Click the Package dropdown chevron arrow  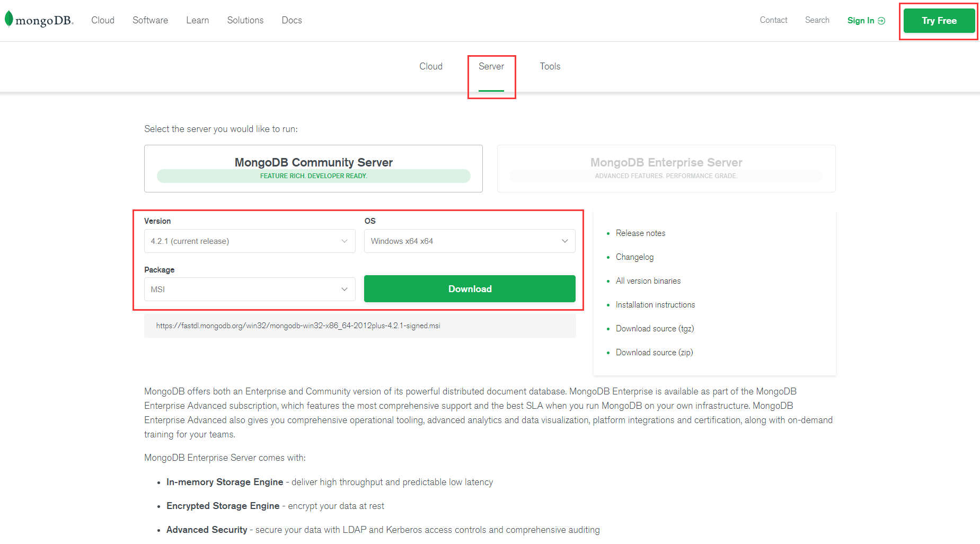[x=345, y=289]
